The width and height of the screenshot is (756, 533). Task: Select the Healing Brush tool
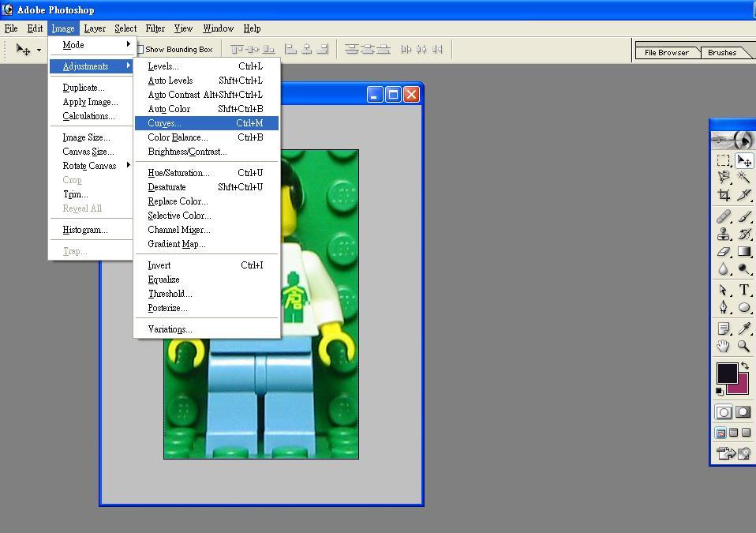tap(723, 216)
